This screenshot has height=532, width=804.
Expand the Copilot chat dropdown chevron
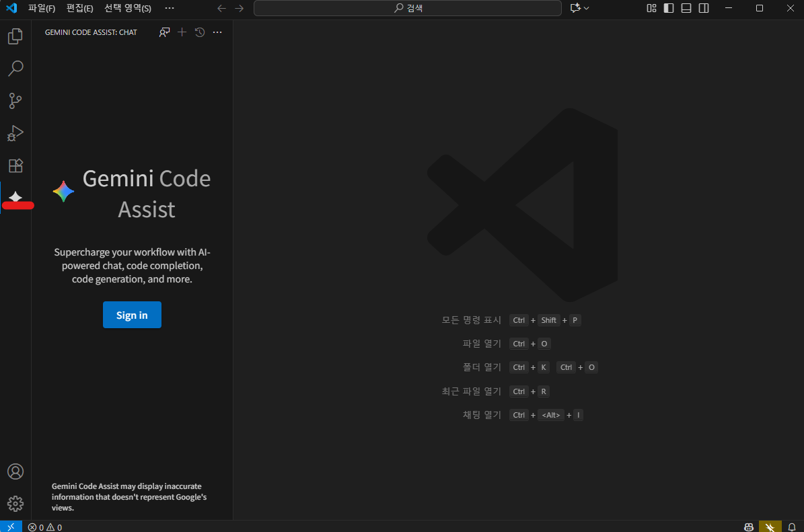pos(587,8)
